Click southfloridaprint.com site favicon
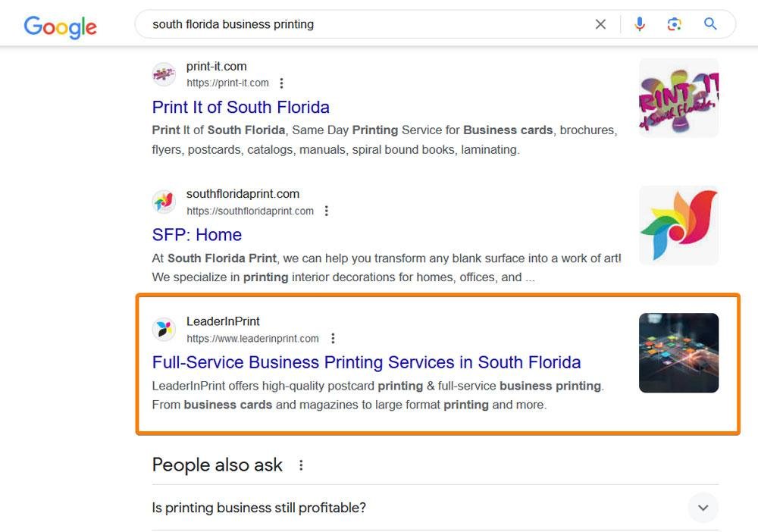The height and width of the screenshot is (532, 758). 164,202
